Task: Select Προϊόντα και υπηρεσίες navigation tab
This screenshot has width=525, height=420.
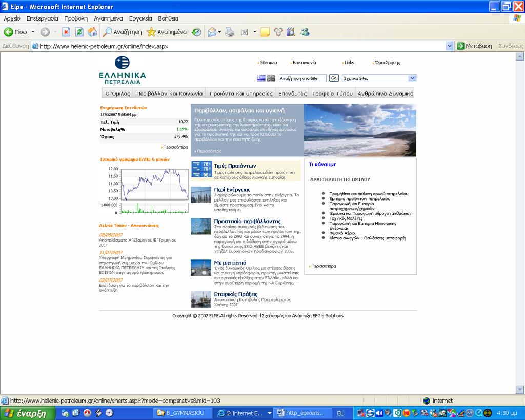Action: coord(241,93)
